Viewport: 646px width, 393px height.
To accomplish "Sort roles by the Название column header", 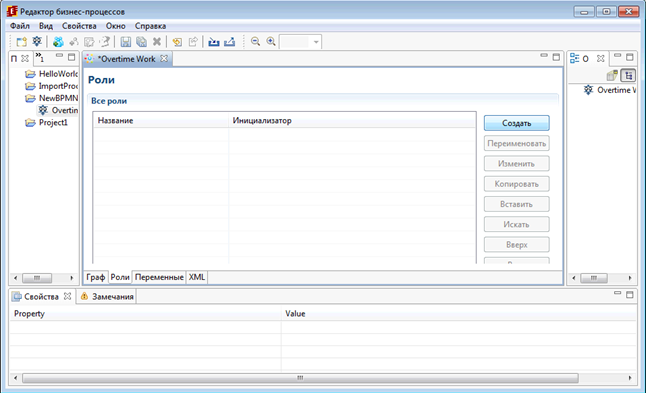I will pos(161,121).
